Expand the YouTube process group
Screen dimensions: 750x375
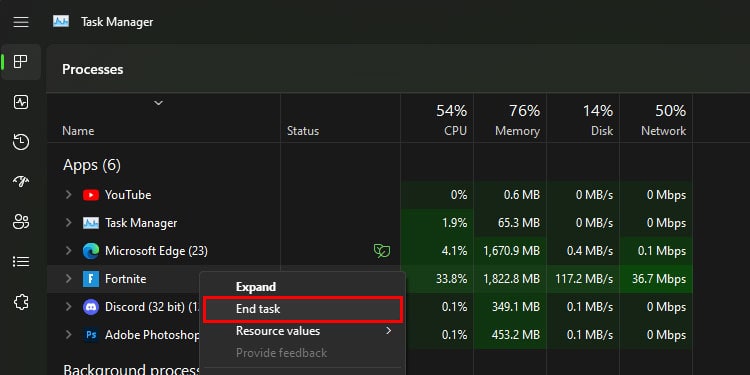[68, 195]
